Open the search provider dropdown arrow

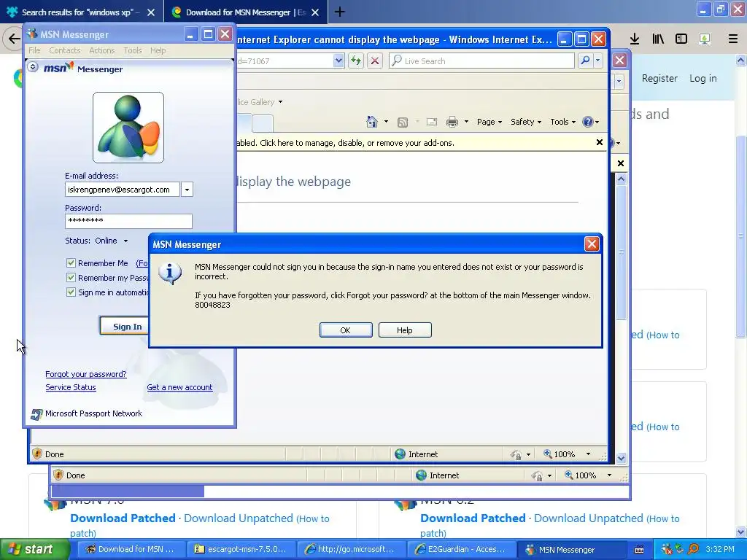tap(597, 61)
